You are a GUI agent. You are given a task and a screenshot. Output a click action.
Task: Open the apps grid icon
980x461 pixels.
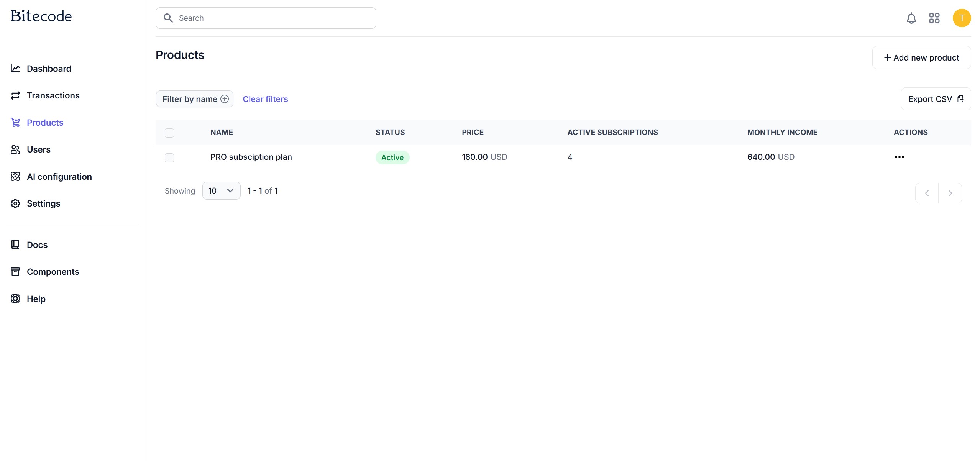point(934,18)
